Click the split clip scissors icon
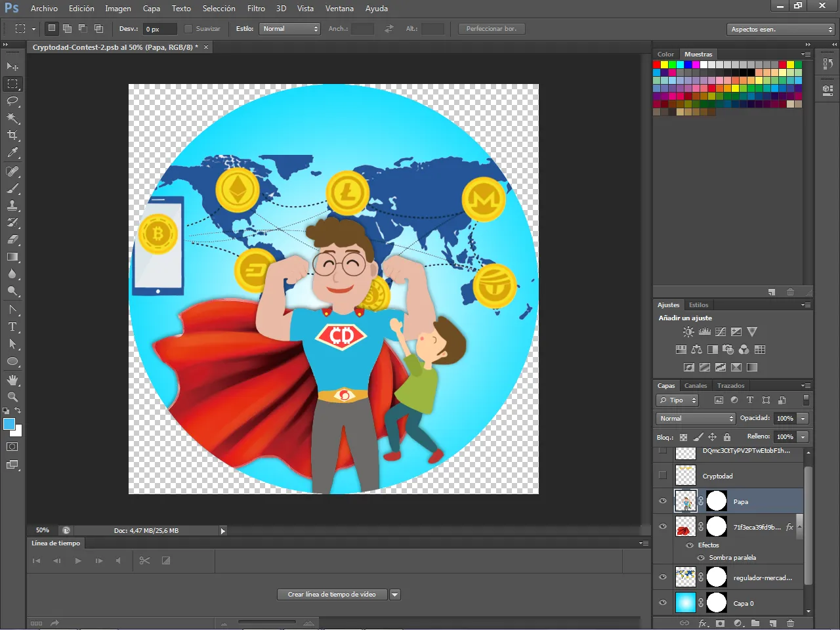 click(x=145, y=560)
